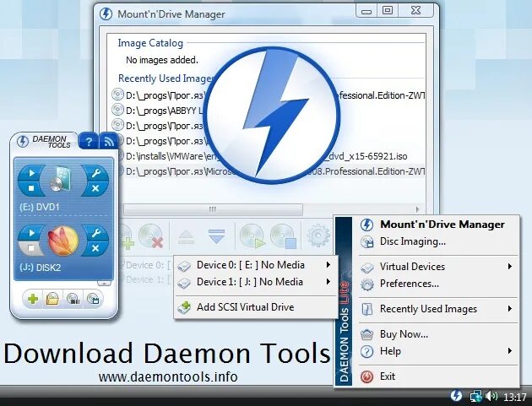
Task: Click play button on the DISK2 gadget drive
Action: (x=30, y=233)
